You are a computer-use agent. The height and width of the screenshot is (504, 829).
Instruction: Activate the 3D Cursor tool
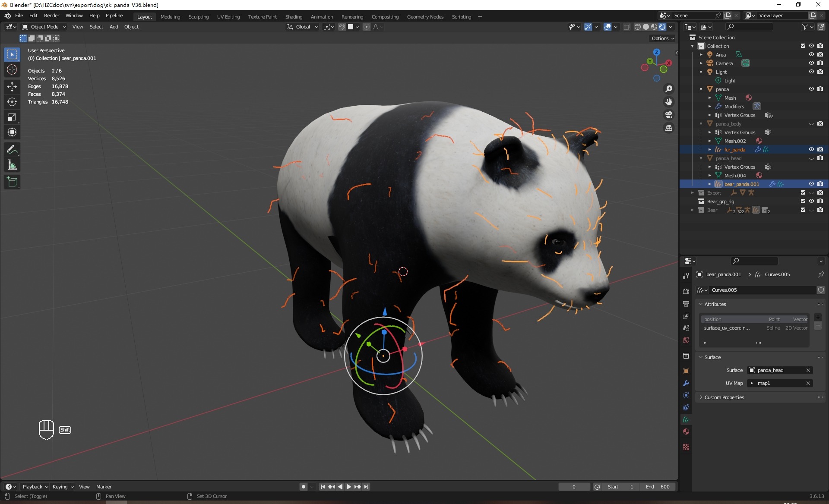click(x=12, y=70)
